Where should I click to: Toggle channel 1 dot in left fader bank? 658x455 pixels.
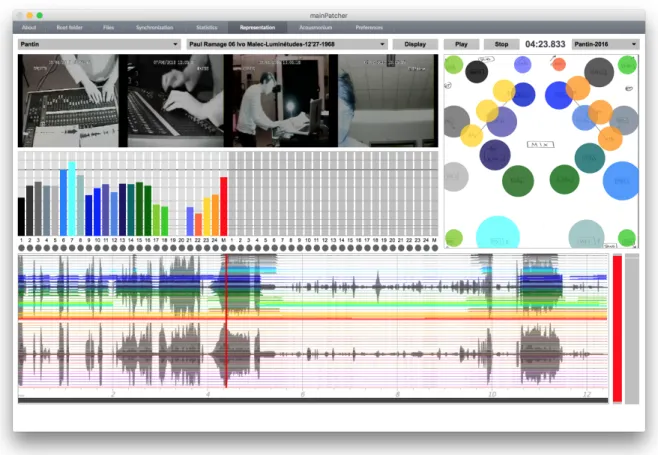(21, 248)
